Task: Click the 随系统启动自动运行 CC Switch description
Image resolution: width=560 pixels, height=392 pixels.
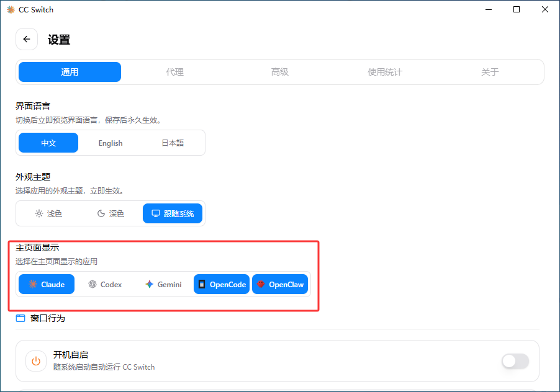Action: coord(104,367)
